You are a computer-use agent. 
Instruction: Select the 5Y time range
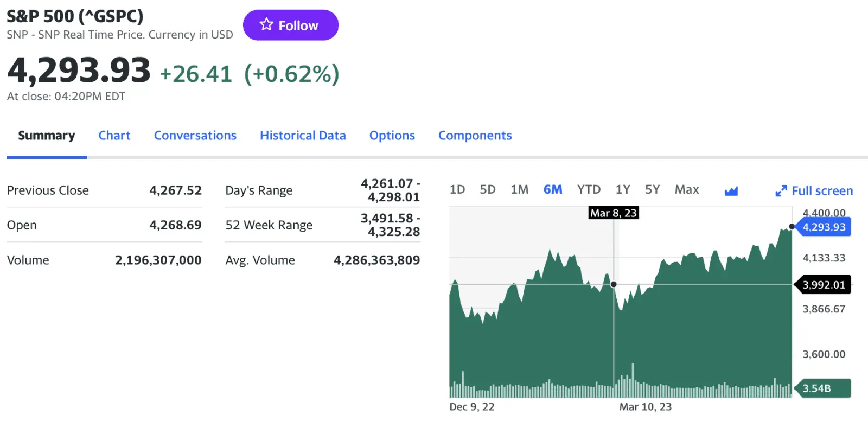(652, 190)
